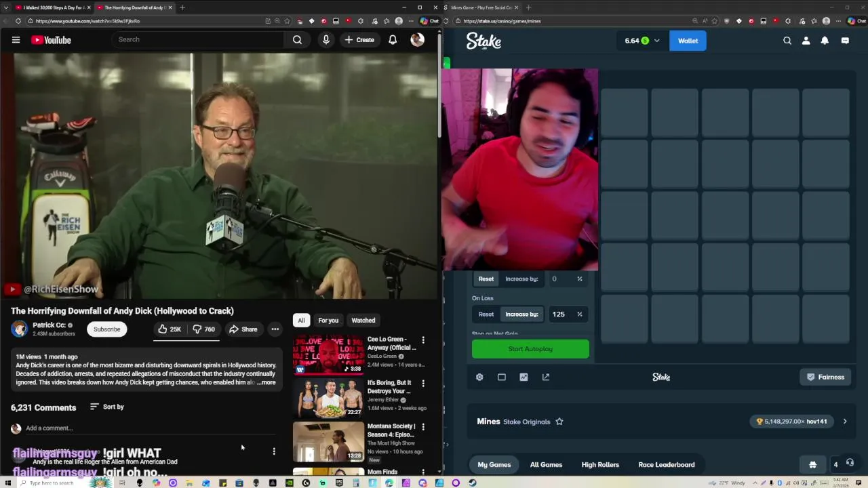
Task: Open the browser tab list dropdown
Action: tap(5, 7)
